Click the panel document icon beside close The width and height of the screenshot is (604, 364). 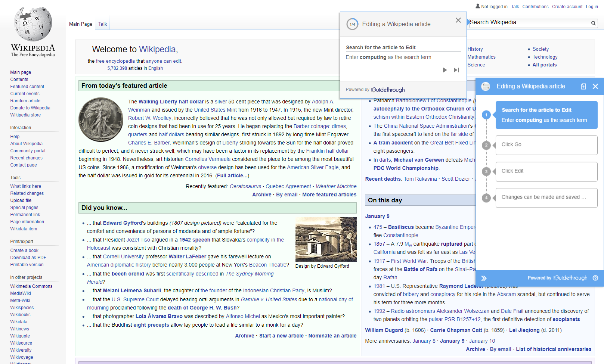tap(583, 86)
